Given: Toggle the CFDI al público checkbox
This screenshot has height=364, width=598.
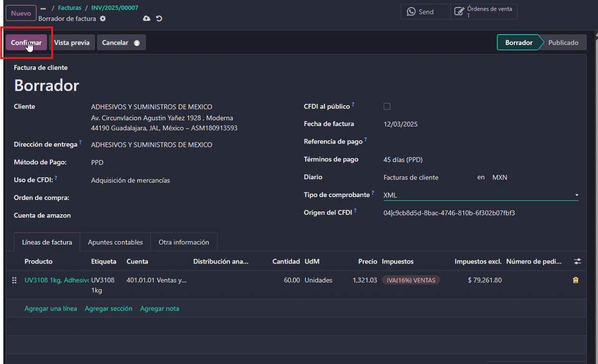Looking at the screenshot, I should coord(387,107).
